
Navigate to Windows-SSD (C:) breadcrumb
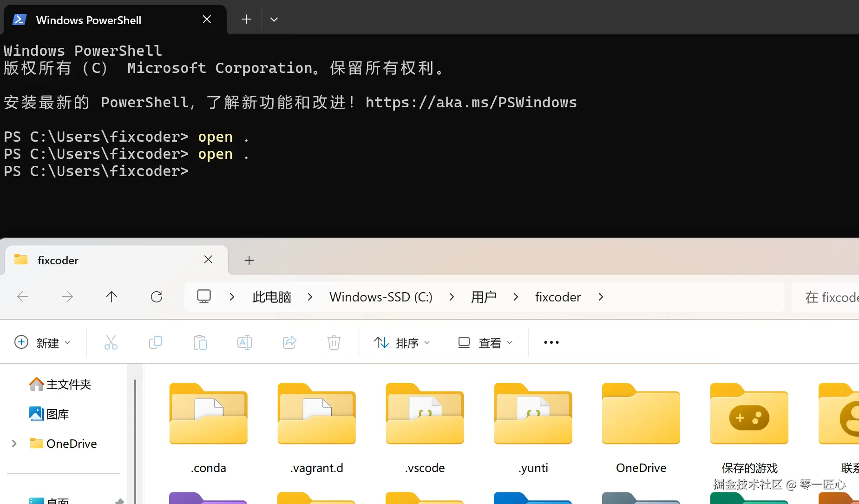coord(381,297)
